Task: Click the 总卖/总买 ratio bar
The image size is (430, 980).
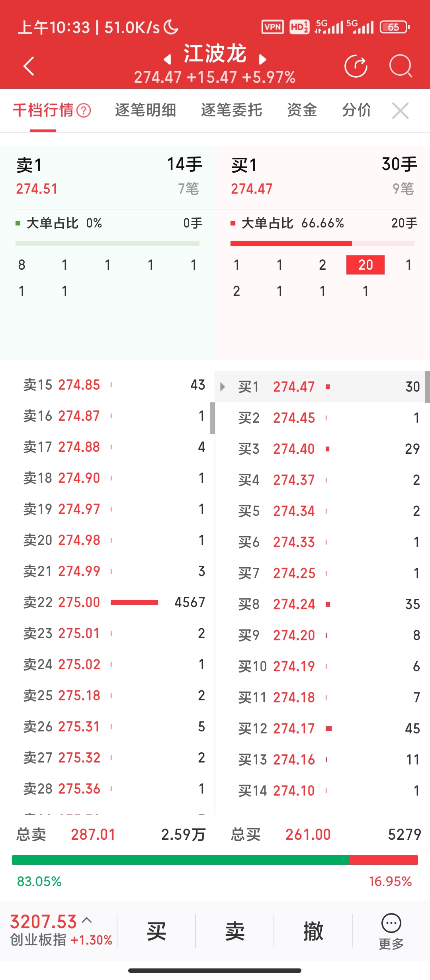Action: coord(215,860)
